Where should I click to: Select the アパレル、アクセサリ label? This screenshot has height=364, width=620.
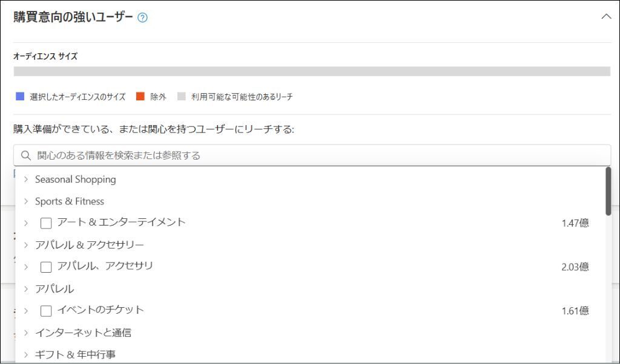pos(105,266)
